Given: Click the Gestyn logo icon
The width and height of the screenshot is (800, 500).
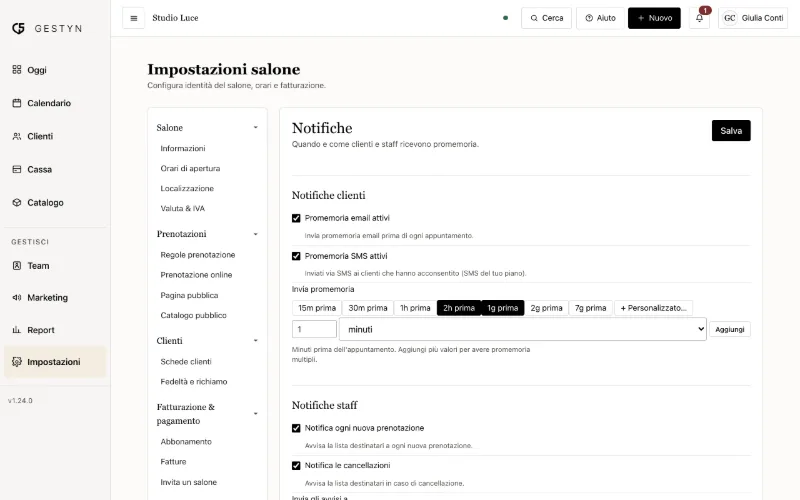Looking at the screenshot, I should 18,29.
